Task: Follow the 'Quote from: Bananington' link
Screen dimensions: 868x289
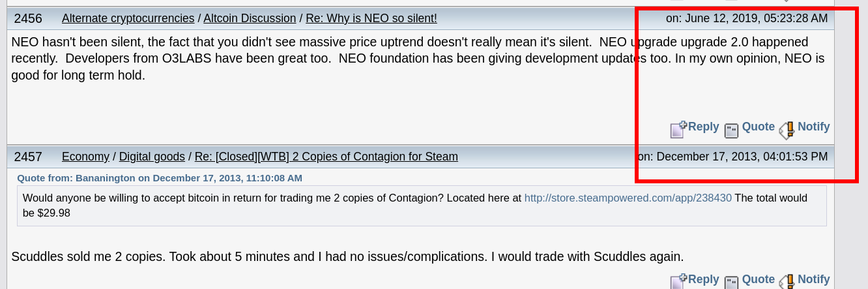Action: [160, 177]
